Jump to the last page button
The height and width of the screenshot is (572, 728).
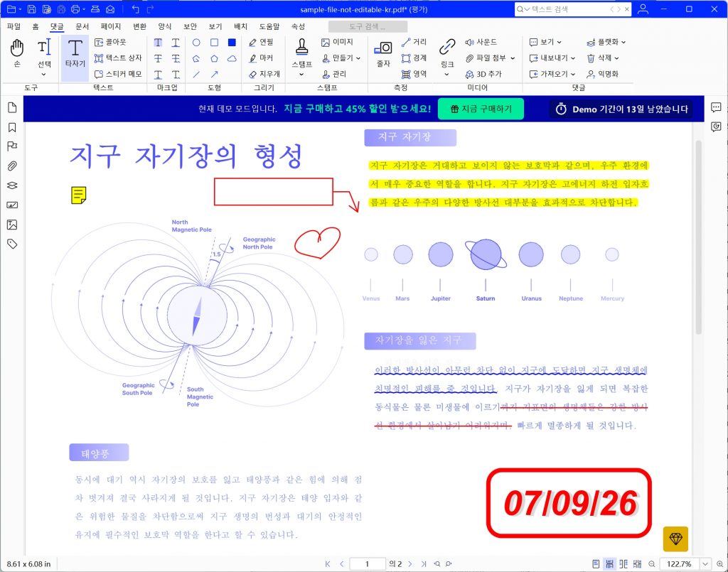coord(424,564)
